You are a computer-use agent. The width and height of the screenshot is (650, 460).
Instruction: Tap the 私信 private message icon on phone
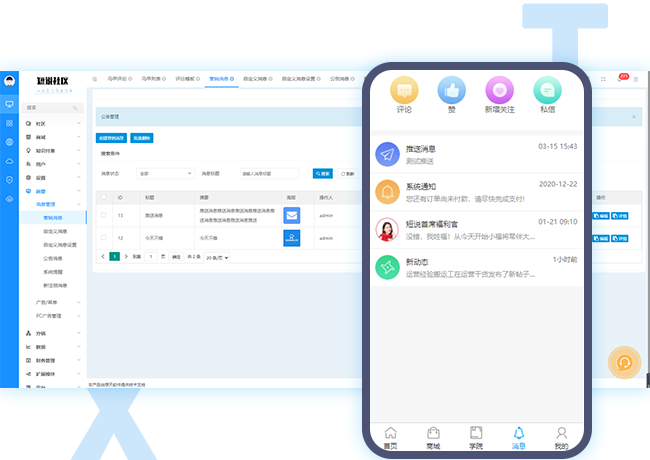pyautogui.click(x=547, y=90)
